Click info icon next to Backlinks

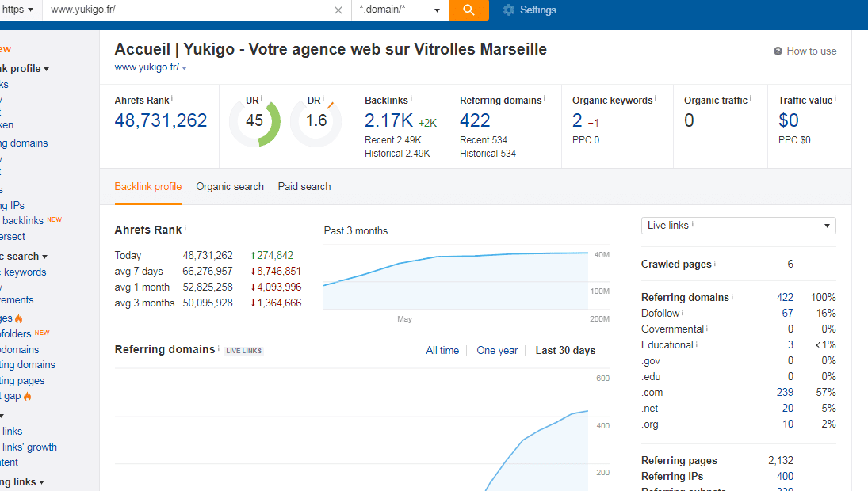coord(411,98)
